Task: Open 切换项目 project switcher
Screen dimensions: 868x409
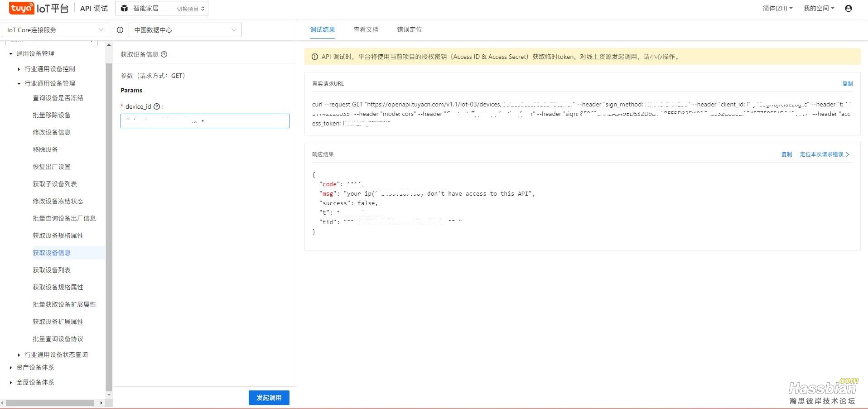Action: pos(190,9)
